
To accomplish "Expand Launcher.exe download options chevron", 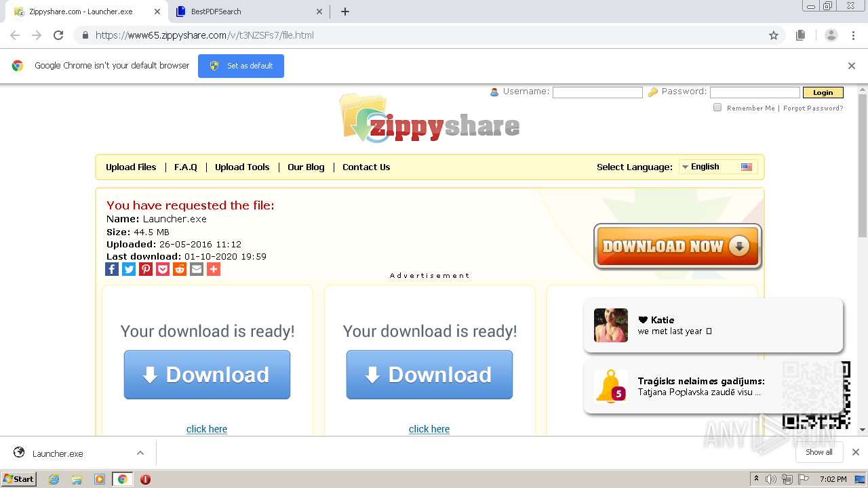I will click(140, 453).
